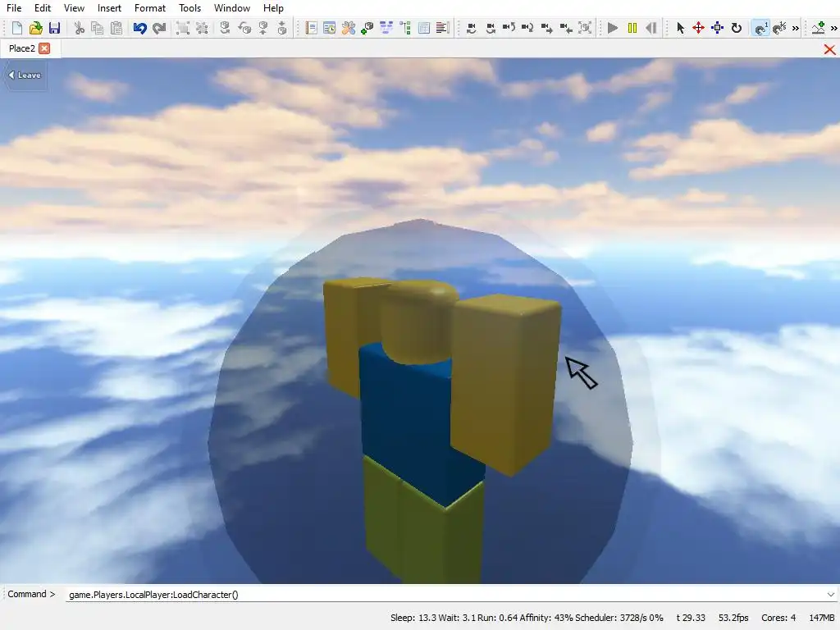Click the 147MB memory status text
The width and height of the screenshot is (840, 630).
coord(822,618)
